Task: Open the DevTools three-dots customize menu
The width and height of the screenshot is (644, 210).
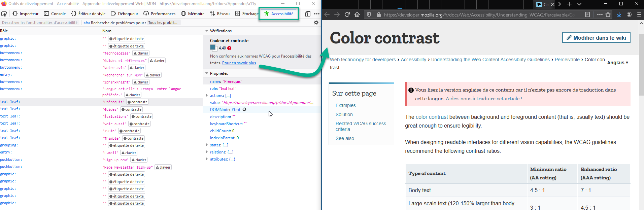Action: [x=317, y=14]
